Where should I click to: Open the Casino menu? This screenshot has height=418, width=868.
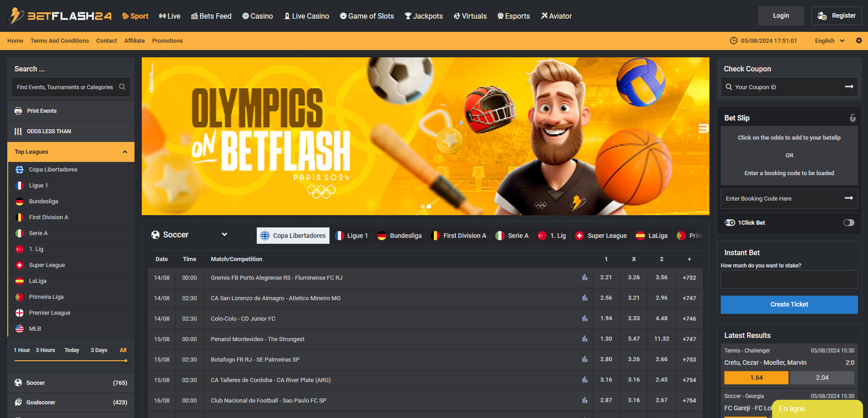[x=258, y=16]
